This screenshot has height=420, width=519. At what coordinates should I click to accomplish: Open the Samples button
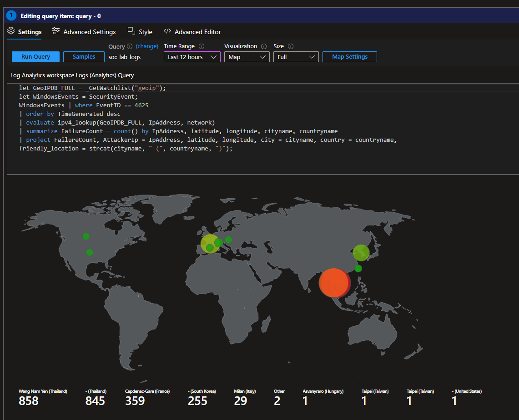click(84, 57)
